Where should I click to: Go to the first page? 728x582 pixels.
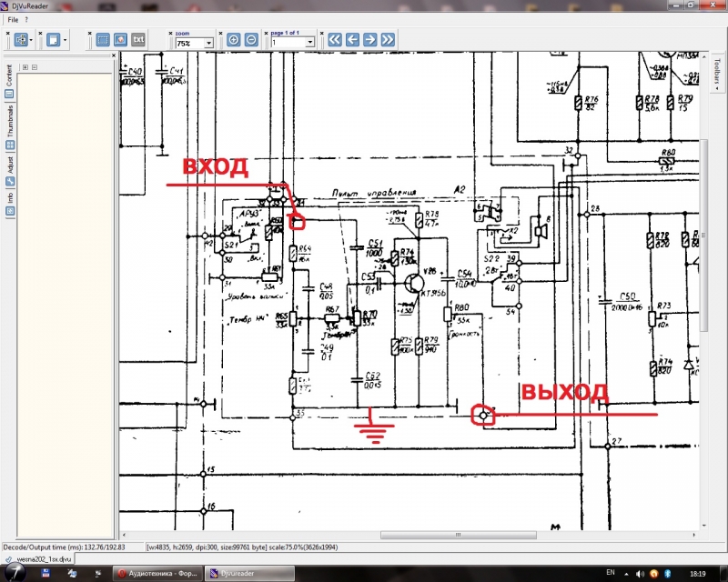tap(334, 40)
